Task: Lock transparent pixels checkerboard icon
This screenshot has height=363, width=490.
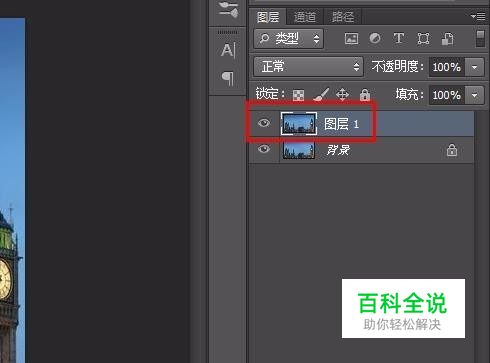Action: pyautogui.click(x=298, y=95)
